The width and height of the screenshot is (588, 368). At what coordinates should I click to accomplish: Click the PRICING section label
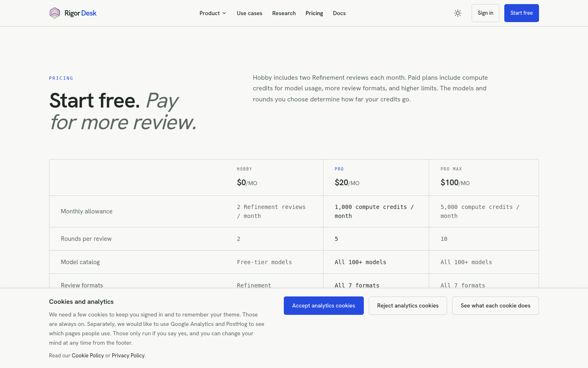tap(61, 78)
